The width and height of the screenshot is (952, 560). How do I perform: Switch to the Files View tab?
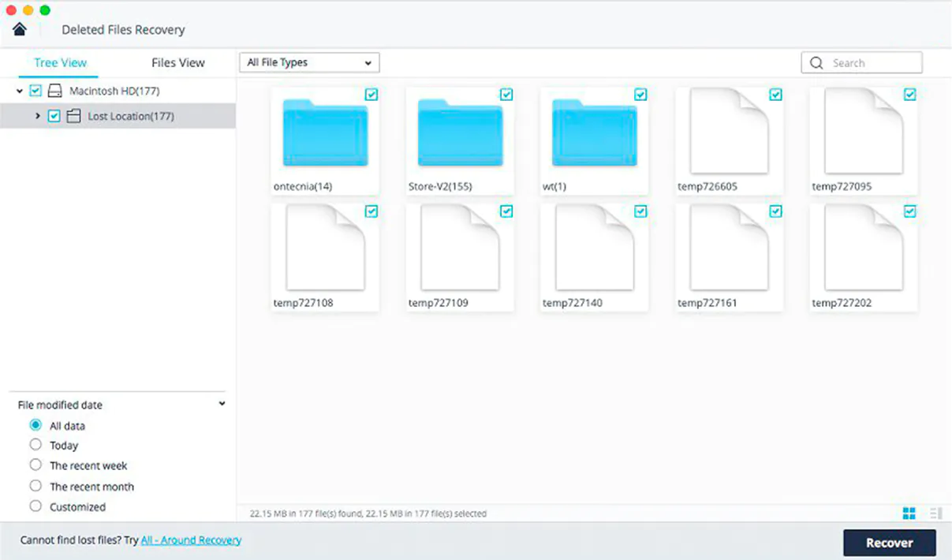[177, 62]
